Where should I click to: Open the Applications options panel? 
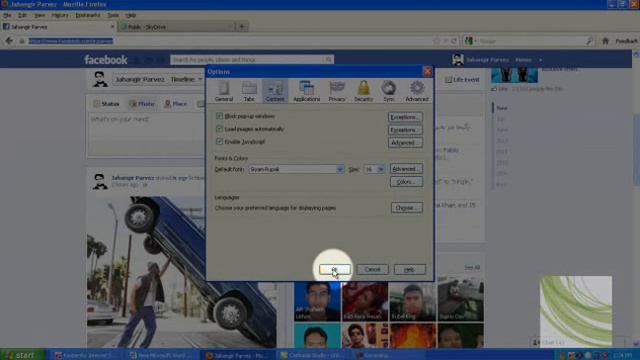click(307, 91)
